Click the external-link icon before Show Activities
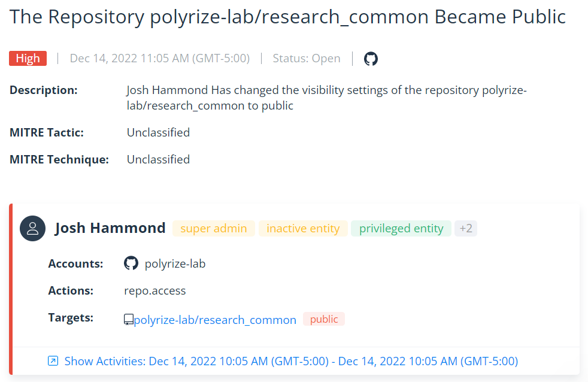Viewport: 588px width, 382px height. pyautogui.click(x=53, y=361)
